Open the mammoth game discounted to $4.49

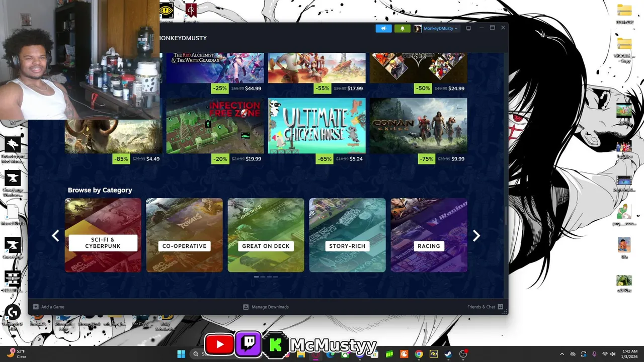coord(113,136)
